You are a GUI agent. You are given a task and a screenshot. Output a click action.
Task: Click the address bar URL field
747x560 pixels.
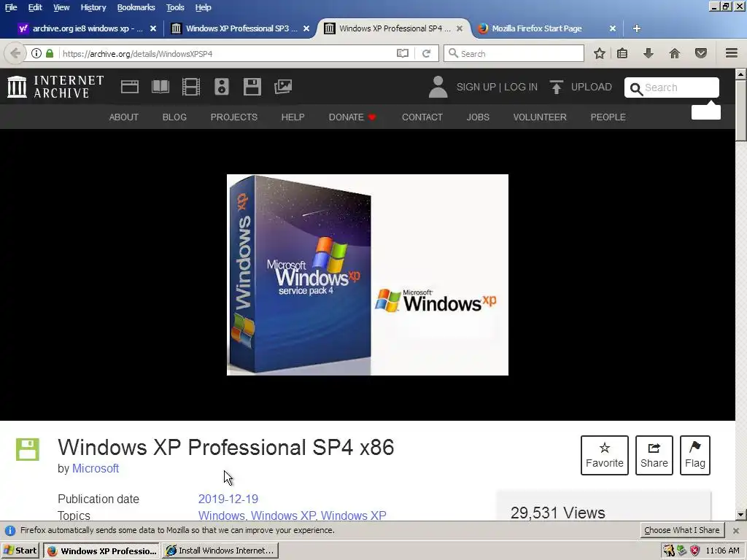[228, 53]
